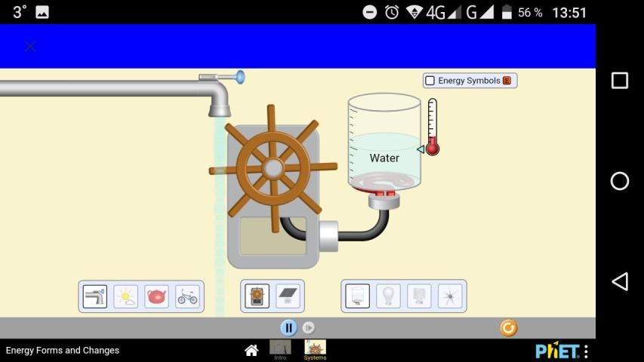This screenshot has width=644, height=362.
Task: Choose the bicycle energy source
Action: [187, 296]
